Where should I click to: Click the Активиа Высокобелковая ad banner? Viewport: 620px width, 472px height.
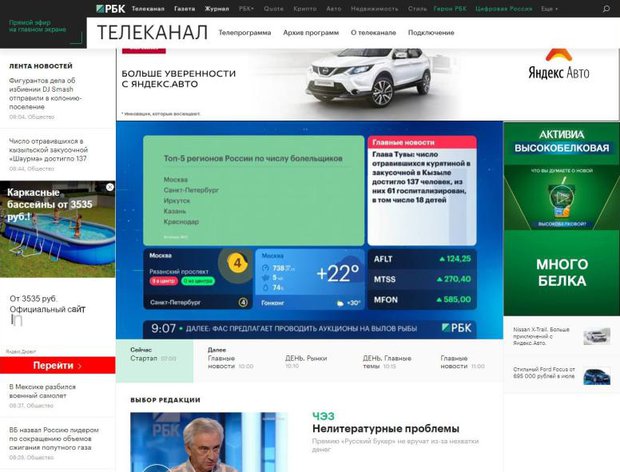pos(561,219)
